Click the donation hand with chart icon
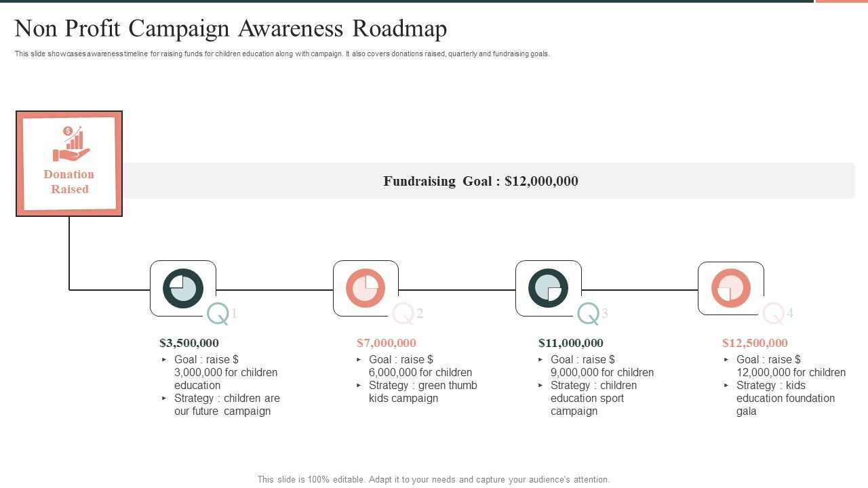The width and height of the screenshot is (868, 488). pos(71,144)
